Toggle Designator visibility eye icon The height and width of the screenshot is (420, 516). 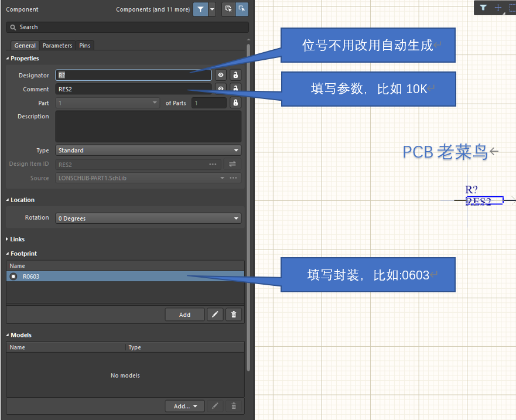220,75
